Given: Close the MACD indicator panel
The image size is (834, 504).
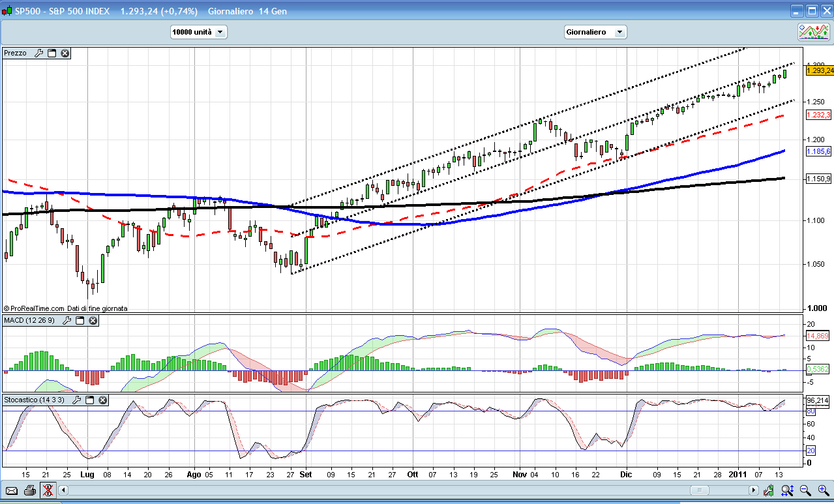Looking at the screenshot, I should coord(93,321).
